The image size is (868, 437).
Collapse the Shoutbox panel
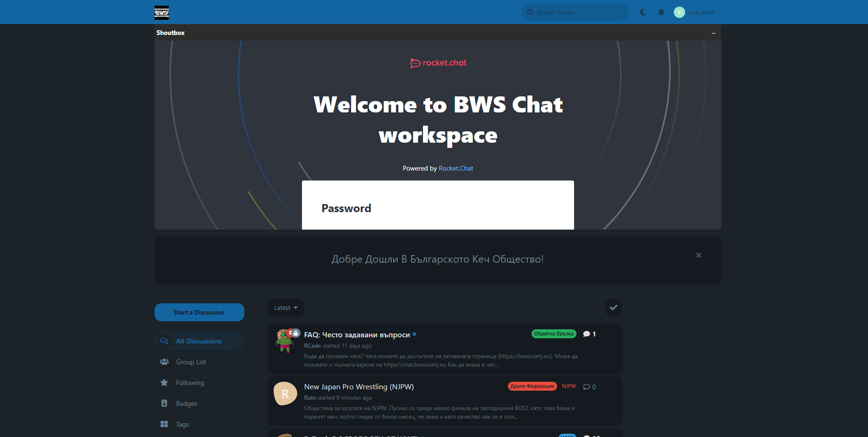(713, 33)
